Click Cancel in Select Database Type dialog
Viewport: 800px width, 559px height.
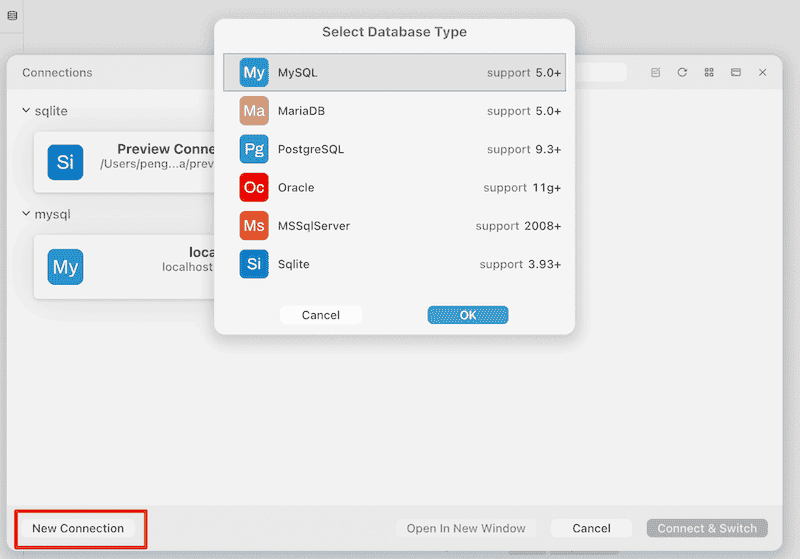[x=321, y=315]
